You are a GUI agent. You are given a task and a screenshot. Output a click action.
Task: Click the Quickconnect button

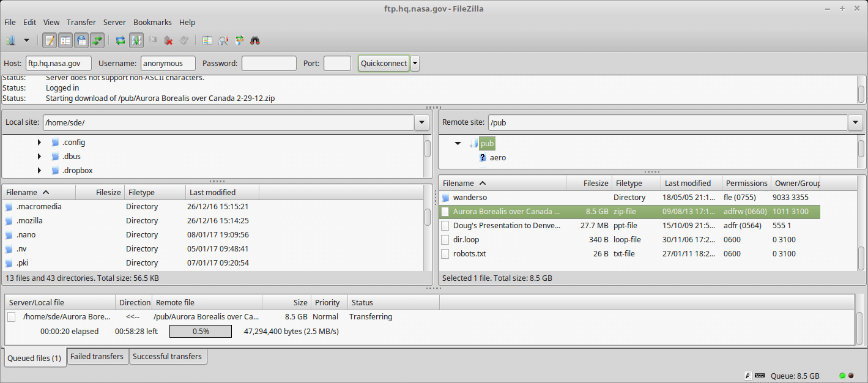[x=384, y=63]
